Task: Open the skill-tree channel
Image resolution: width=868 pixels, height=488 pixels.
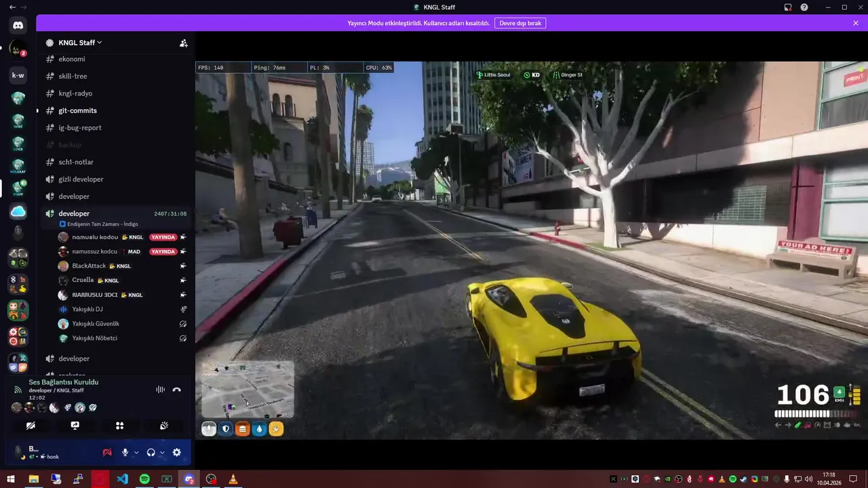Action: (x=117, y=76)
